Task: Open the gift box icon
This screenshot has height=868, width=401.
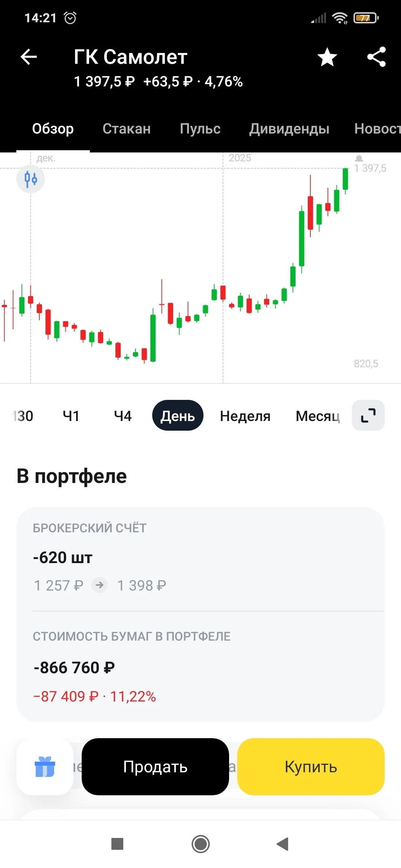Action: pos(45,766)
